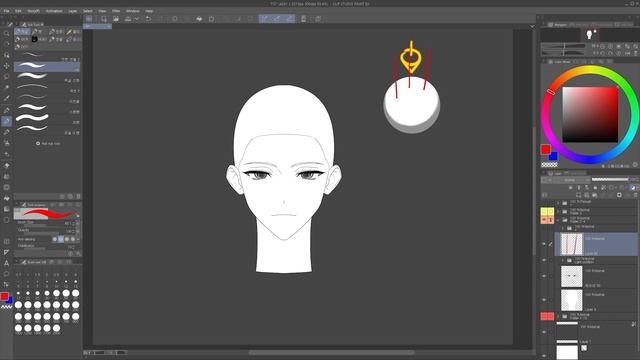
Task: Toggle Snap to Ruler in top toolbar
Action: (x=264, y=19)
